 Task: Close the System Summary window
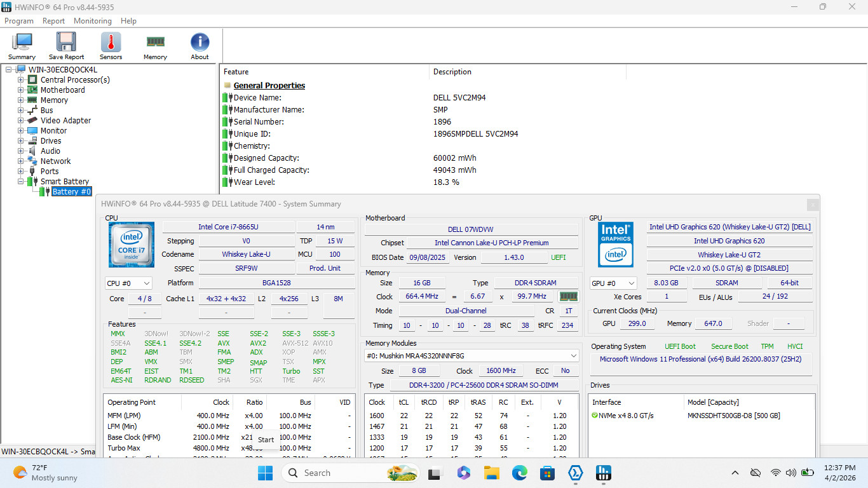pos(813,205)
